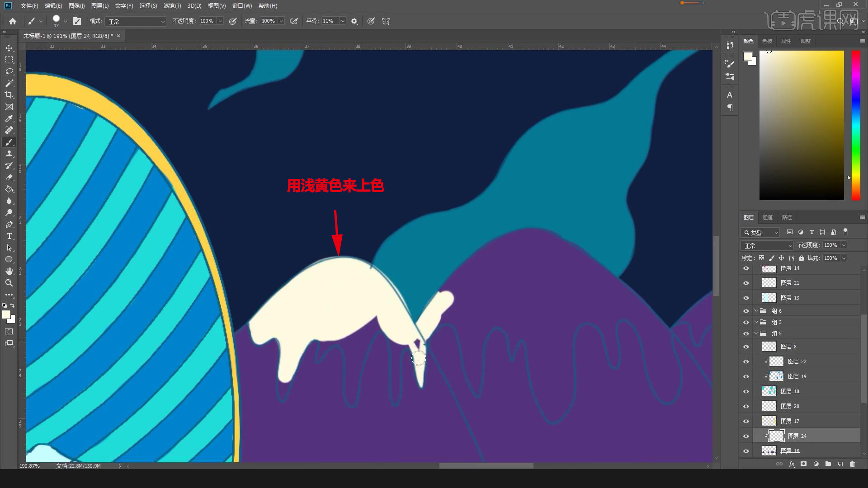Add a layer style fx
This screenshot has width=868, height=488.
coord(792,464)
